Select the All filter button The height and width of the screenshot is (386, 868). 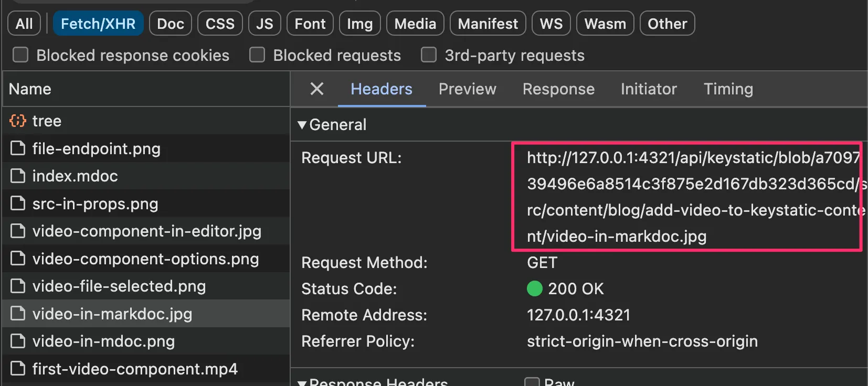tap(24, 24)
